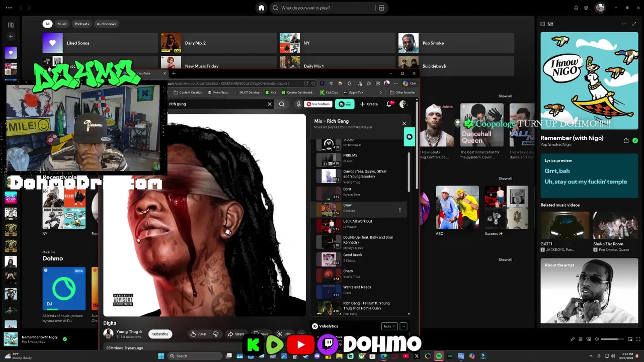644x362 pixels.
Task: Share Remember (with Nigo) track
Action: click(x=626, y=141)
